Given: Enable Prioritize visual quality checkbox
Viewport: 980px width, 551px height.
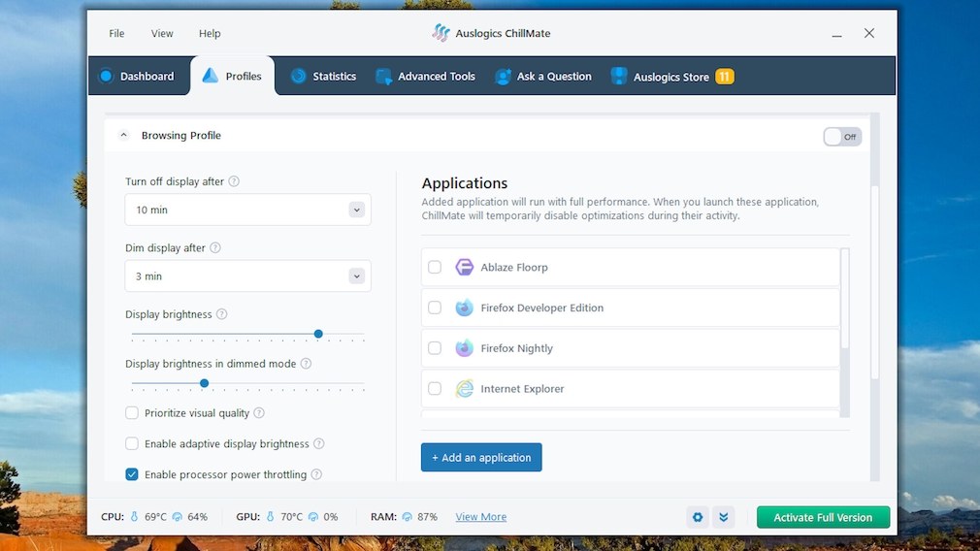Looking at the screenshot, I should point(132,413).
